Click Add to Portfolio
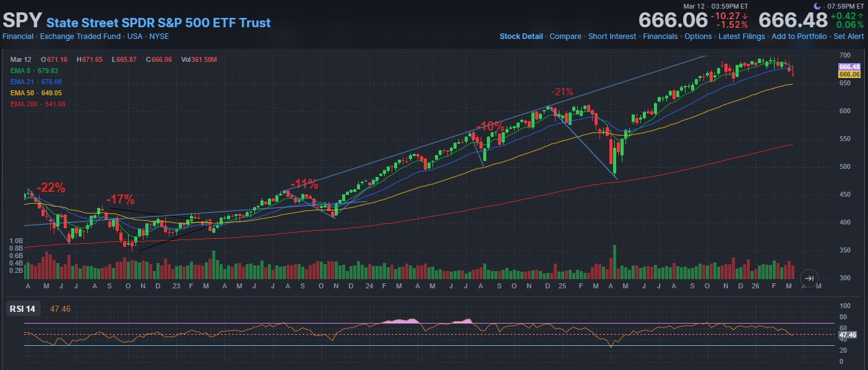Viewport: 868px width, 370px height. pos(799,36)
